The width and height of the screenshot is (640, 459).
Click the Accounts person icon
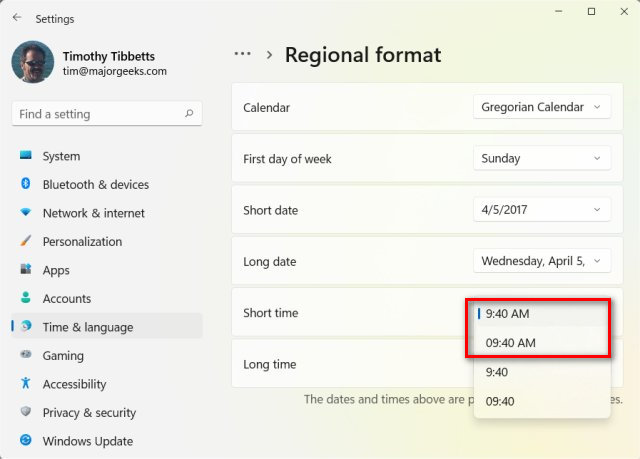click(x=25, y=298)
